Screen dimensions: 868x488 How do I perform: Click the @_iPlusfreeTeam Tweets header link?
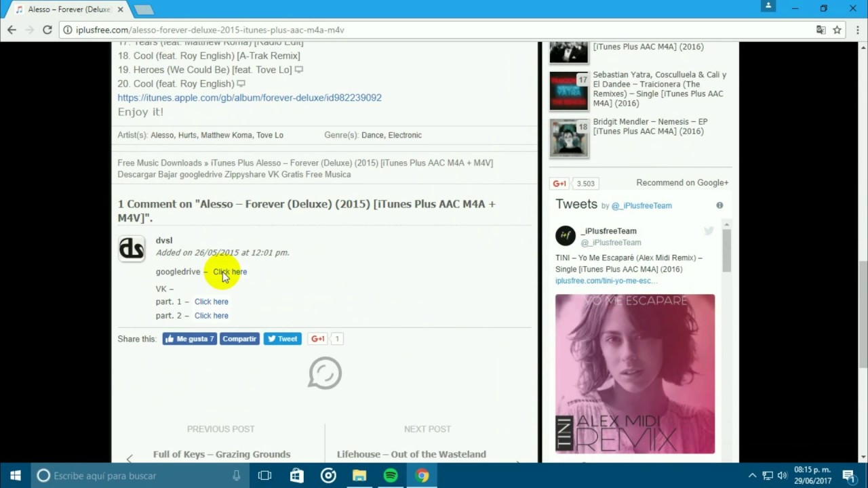coord(642,205)
